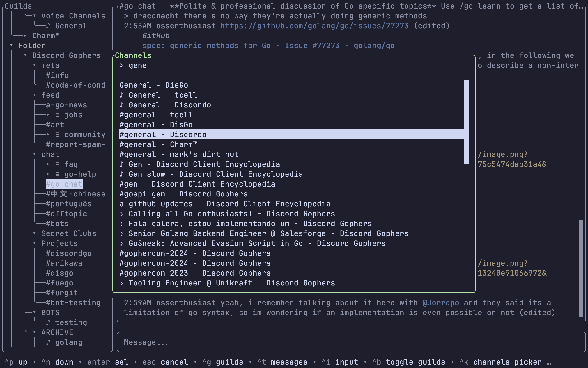Image resolution: width=588 pixels, height=368 pixels.
Task: Click the voice note icon beside General in Guilds
Action: 48,26
